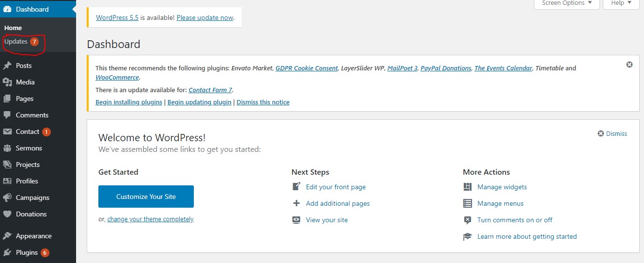The image size is (644, 263).
Task: Click the WordPress 5.5 link
Action: click(x=117, y=17)
